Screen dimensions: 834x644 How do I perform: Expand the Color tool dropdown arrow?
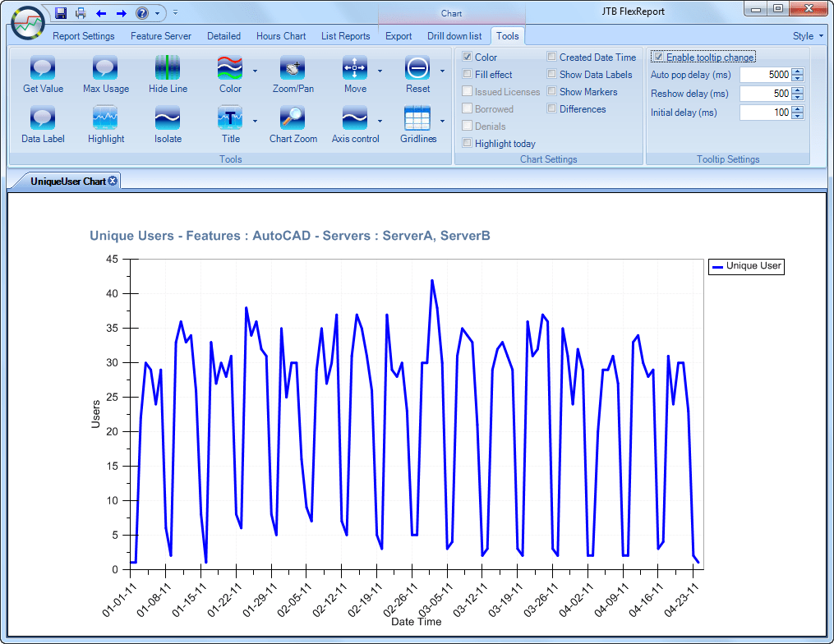tap(255, 71)
